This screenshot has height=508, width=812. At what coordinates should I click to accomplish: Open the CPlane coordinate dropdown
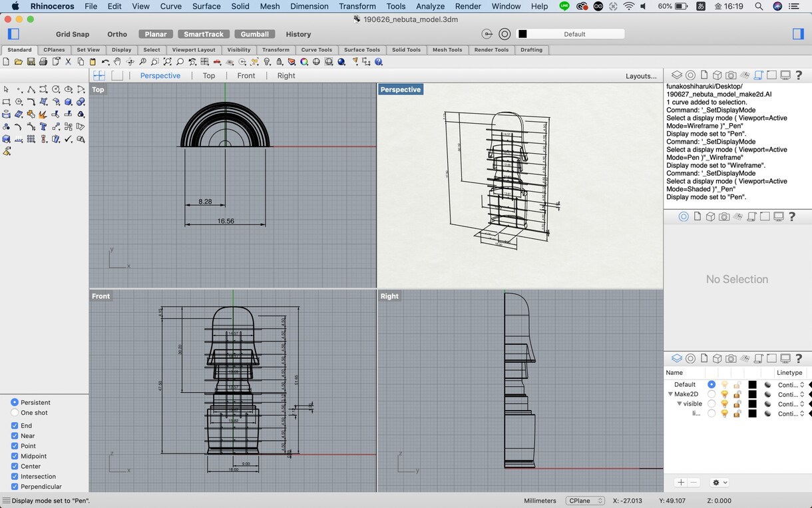click(x=585, y=501)
